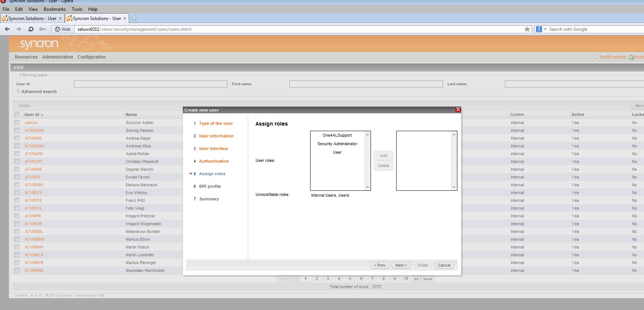Select Security Administrator in the roles list
Image resolution: width=644 pixels, height=310 pixels.
pos(337,144)
